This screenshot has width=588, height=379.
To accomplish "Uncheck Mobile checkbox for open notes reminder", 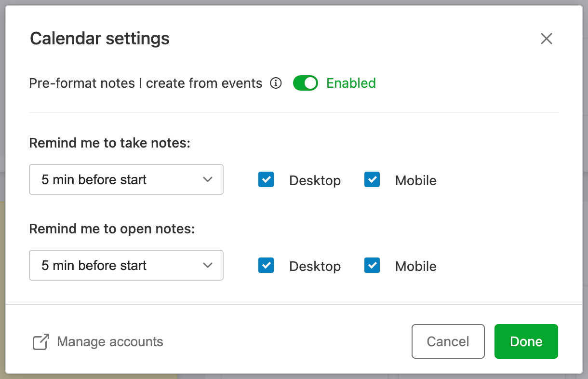I will coord(372,266).
